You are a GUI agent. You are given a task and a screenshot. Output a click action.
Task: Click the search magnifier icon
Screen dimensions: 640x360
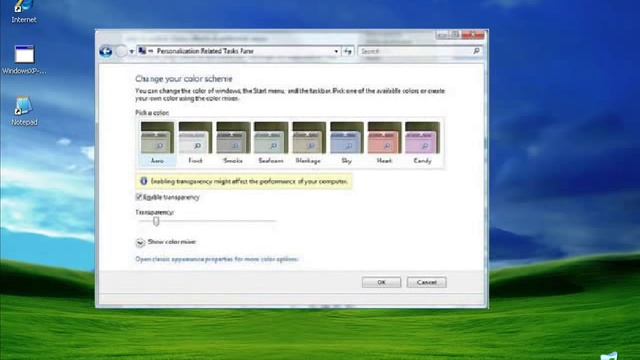[x=476, y=51]
